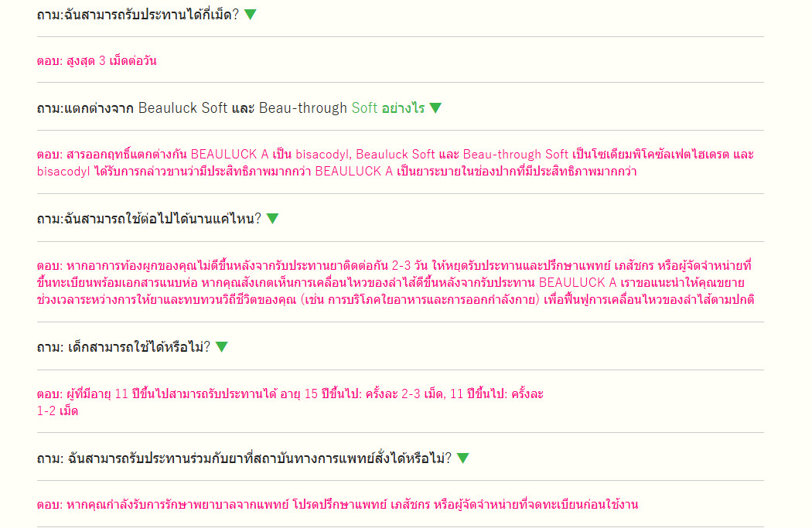Click question text 'ถาม:ฉันสามารถรับประทานได้กี่เม็ด?'
The height and width of the screenshot is (528, 812).
138,15
